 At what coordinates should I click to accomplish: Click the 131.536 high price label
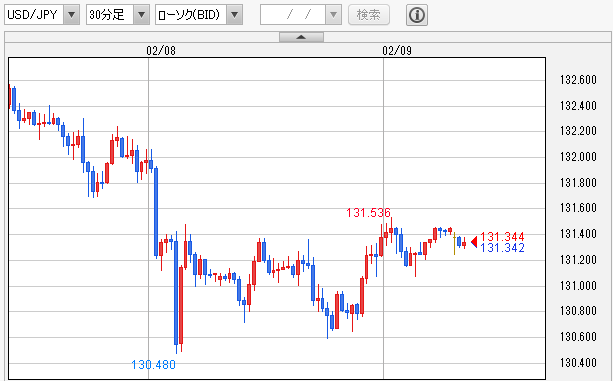coord(368,213)
